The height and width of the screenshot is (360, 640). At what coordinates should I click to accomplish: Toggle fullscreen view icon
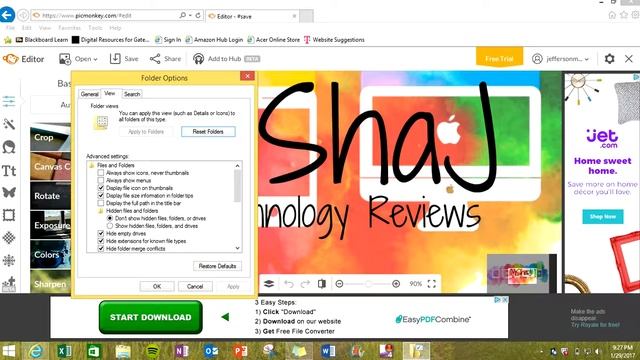pyautogui.click(x=431, y=284)
